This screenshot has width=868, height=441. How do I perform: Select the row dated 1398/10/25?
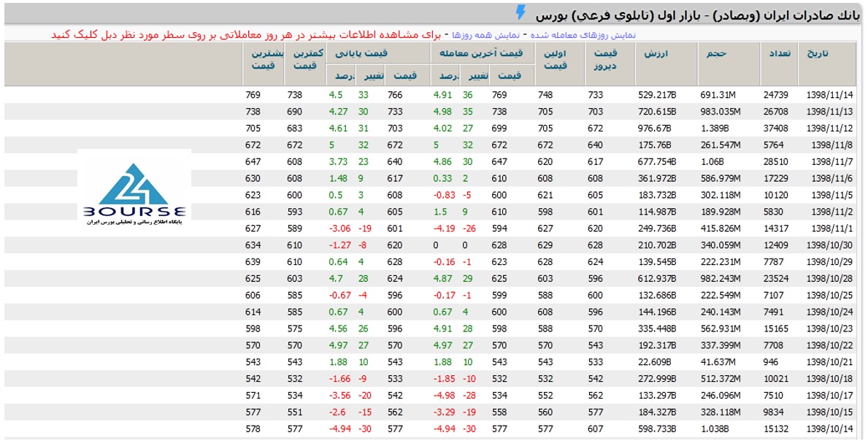pos(431,295)
